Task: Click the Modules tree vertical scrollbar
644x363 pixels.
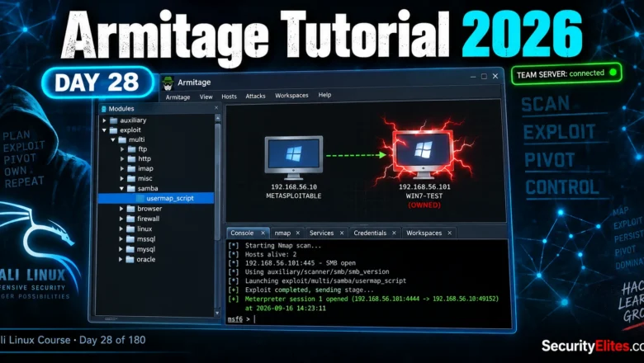Action: tap(218, 182)
